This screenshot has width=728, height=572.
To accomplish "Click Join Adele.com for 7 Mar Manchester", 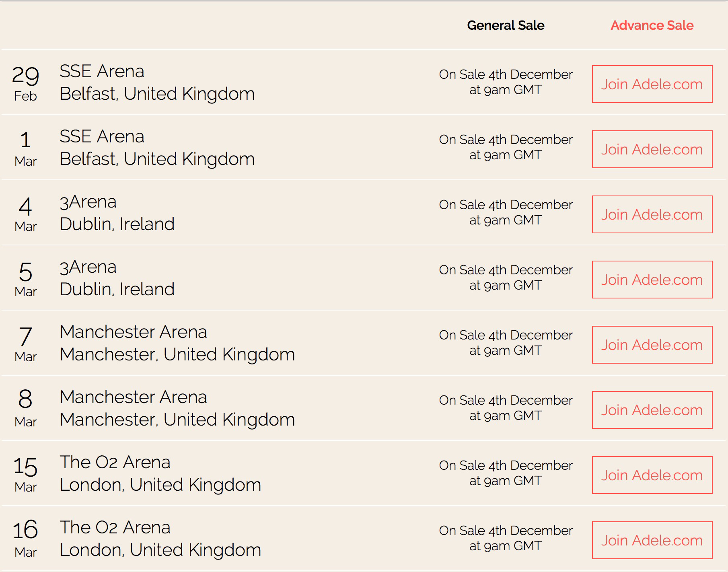I will click(652, 345).
